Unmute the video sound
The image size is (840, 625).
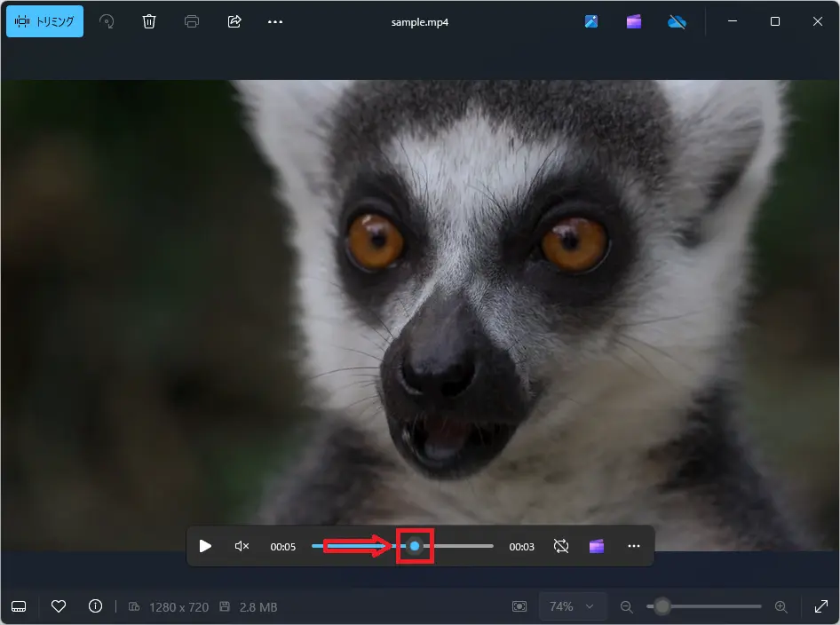(242, 546)
